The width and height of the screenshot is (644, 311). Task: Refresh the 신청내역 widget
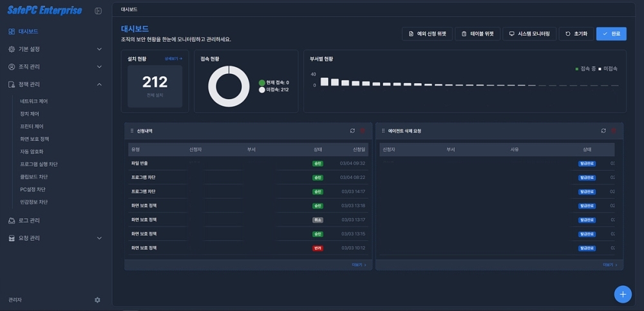point(352,131)
